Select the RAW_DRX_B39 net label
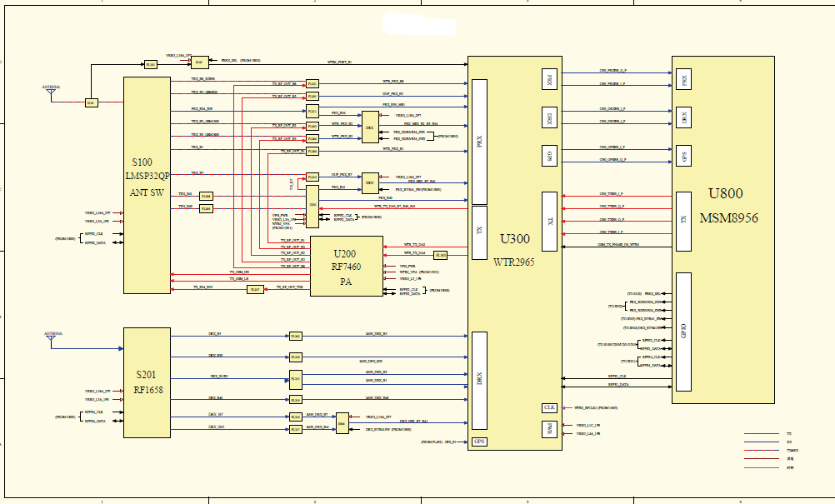The image size is (835, 504). click(x=371, y=362)
